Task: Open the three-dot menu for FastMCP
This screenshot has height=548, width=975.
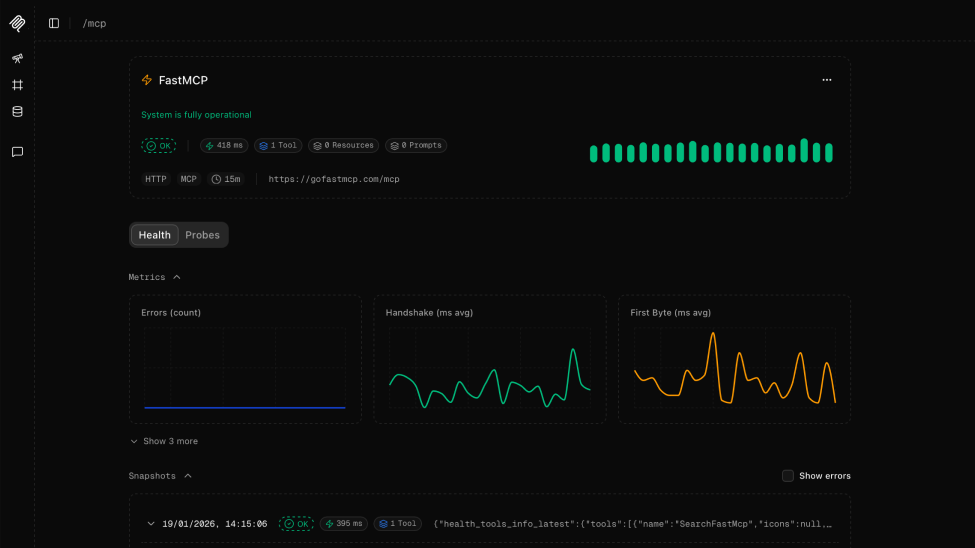Action: click(826, 80)
